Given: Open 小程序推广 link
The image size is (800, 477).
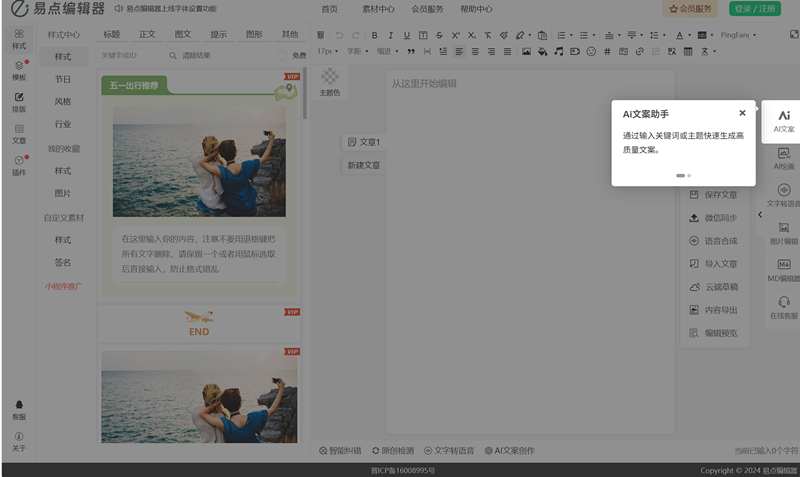Looking at the screenshot, I should point(63,287).
